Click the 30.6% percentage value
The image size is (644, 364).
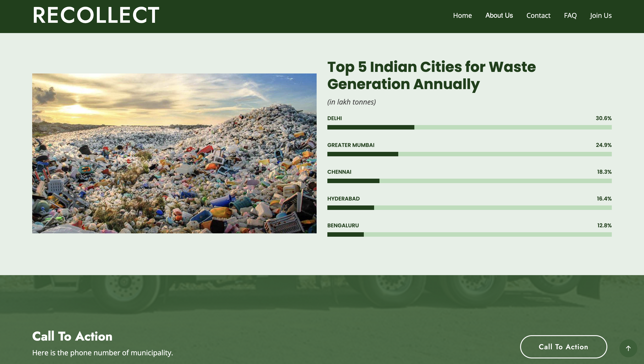(603, 118)
